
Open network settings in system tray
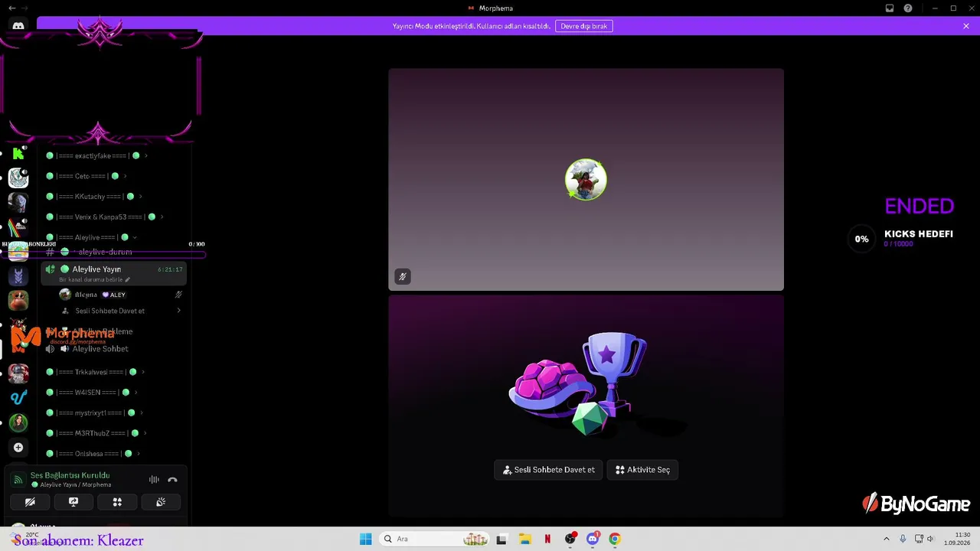pos(918,539)
